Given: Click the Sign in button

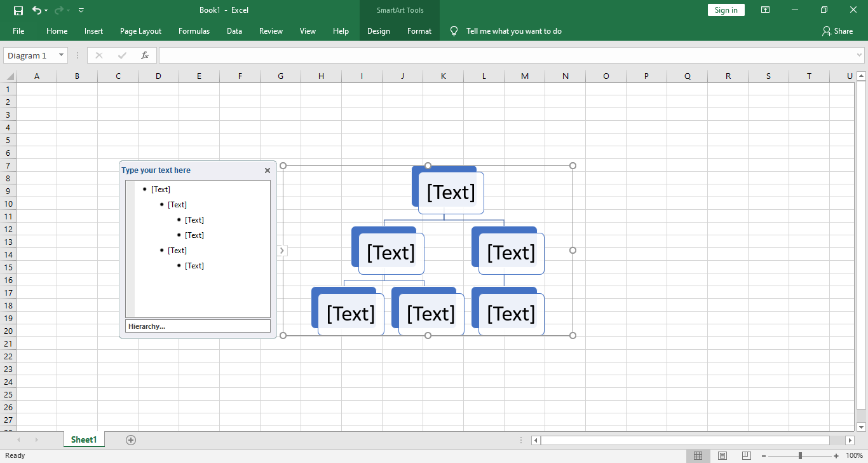Looking at the screenshot, I should (x=726, y=10).
